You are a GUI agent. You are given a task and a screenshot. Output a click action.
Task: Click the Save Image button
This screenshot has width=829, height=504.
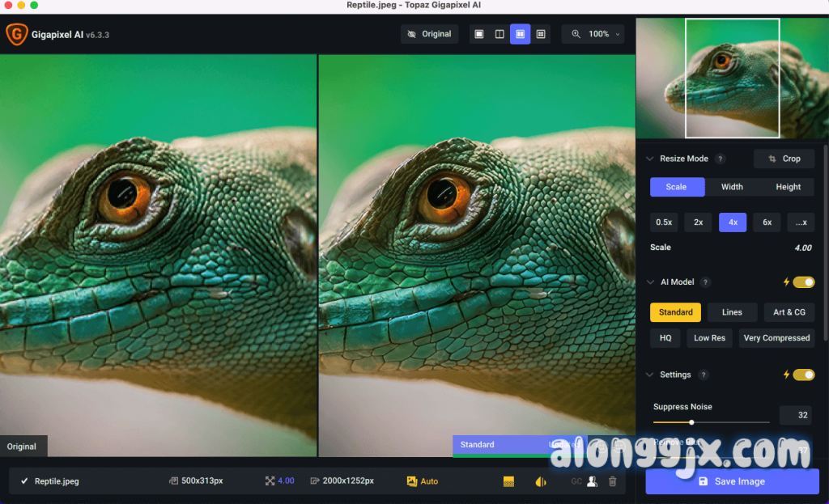(x=732, y=481)
